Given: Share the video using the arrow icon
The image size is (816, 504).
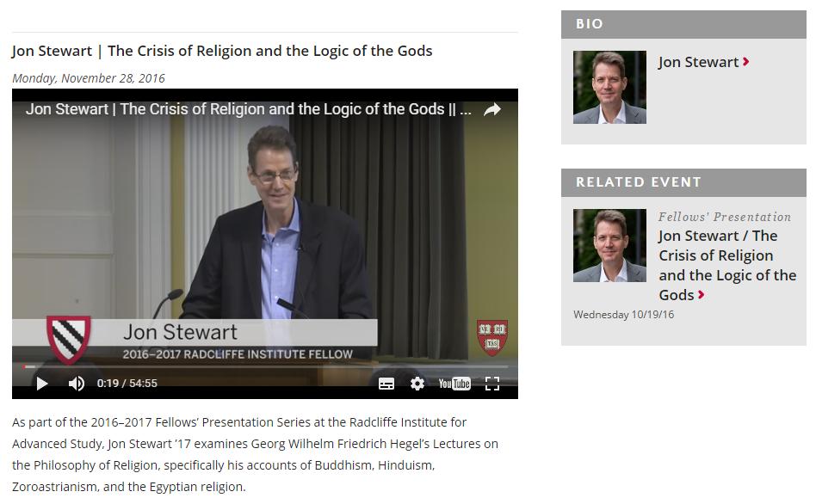Looking at the screenshot, I should point(491,110).
